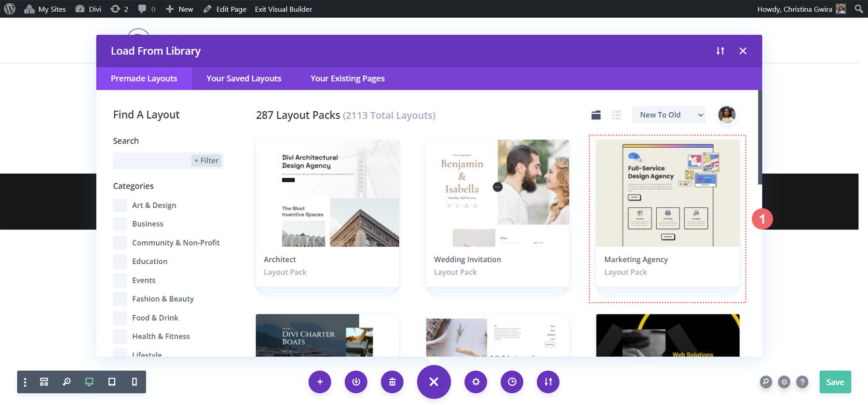Check the Art & Design category

pyautogui.click(x=120, y=205)
